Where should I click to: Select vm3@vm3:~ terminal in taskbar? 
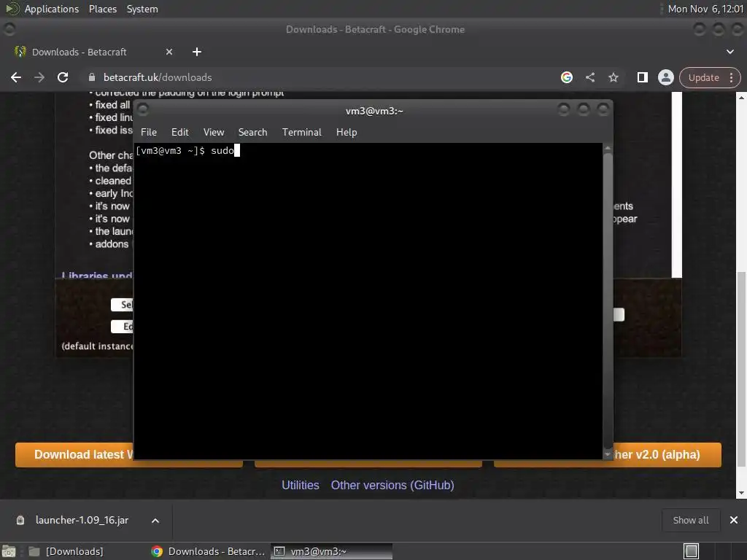click(x=332, y=551)
